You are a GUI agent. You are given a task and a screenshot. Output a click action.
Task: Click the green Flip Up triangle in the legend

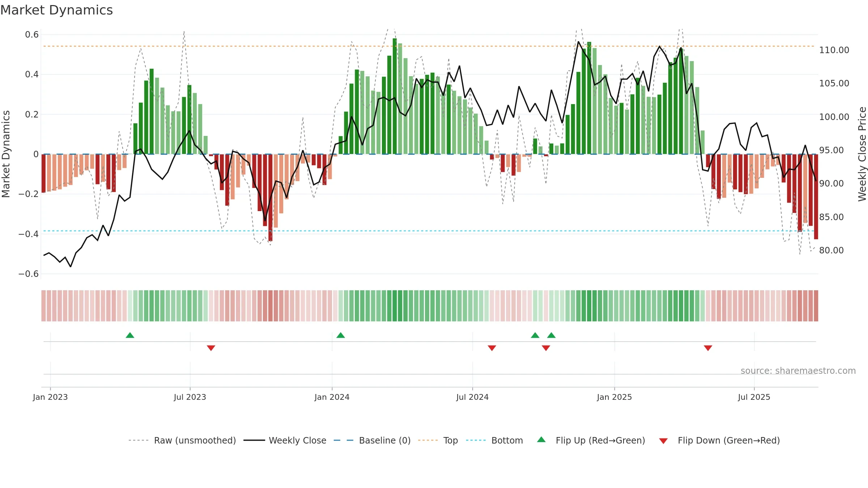click(x=541, y=440)
